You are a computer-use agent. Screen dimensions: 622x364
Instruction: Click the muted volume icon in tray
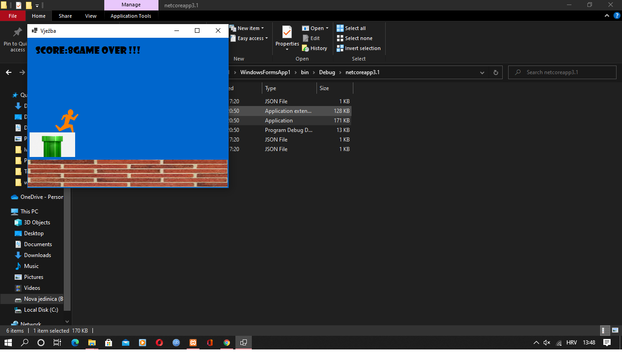547,343
